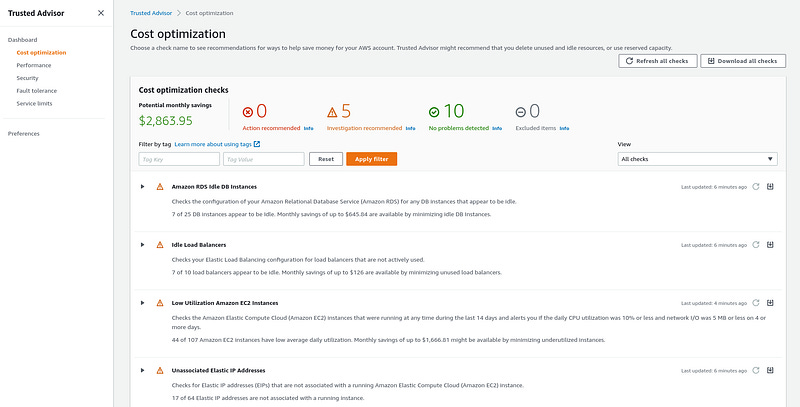The image size is (800, 407).
Task: Navigate to Fault tolerance in the sidebar
Action: click(37, 91)
